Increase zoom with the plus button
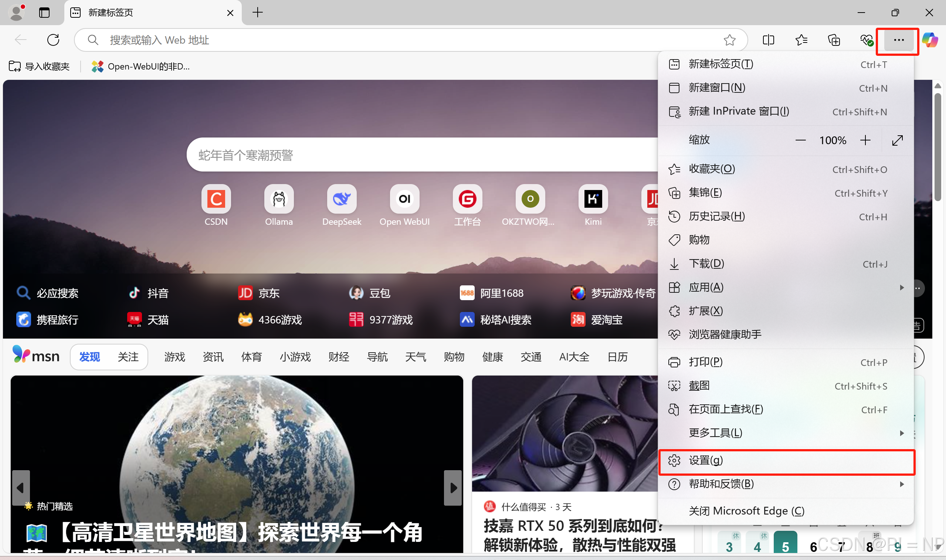Viewport: 946px width, 560px height. click(865, 140)
